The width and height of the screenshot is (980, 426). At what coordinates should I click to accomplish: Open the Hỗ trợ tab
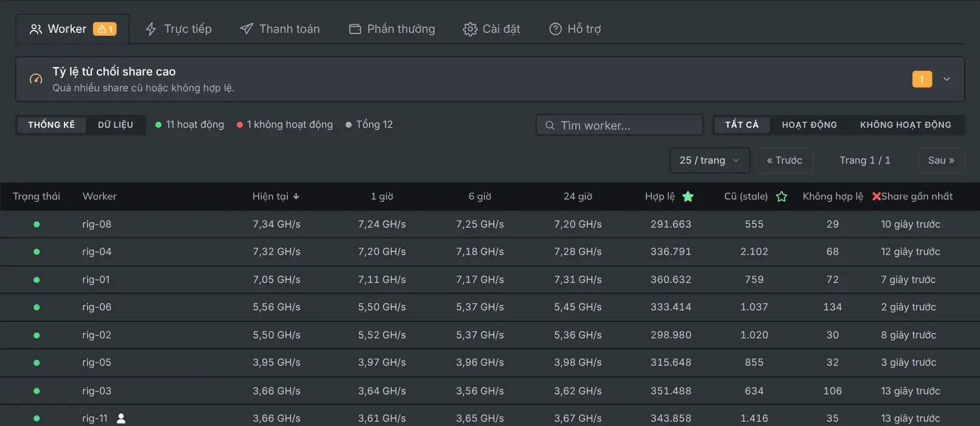[x=575, y=29]
